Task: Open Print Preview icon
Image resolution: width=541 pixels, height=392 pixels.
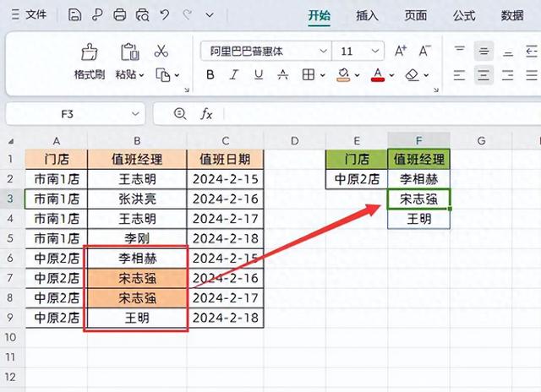Action: (x=142, y=15)
